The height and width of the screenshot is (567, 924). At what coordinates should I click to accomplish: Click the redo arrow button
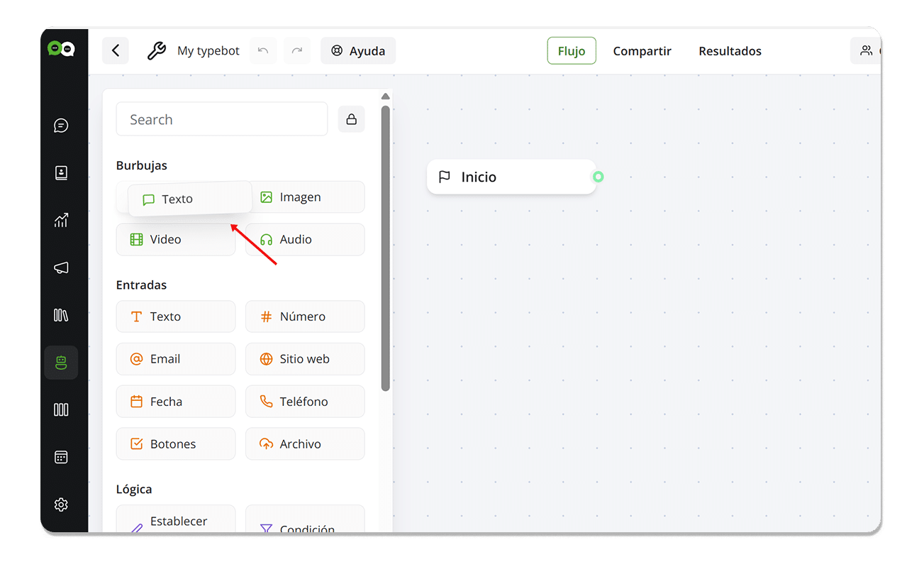pyautogui.click(x=297, y=51)
